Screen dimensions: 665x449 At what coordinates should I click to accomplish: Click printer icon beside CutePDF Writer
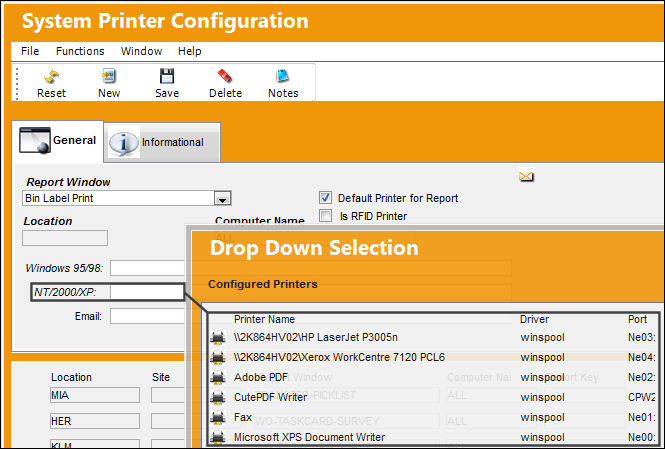[x=218, y=397]
